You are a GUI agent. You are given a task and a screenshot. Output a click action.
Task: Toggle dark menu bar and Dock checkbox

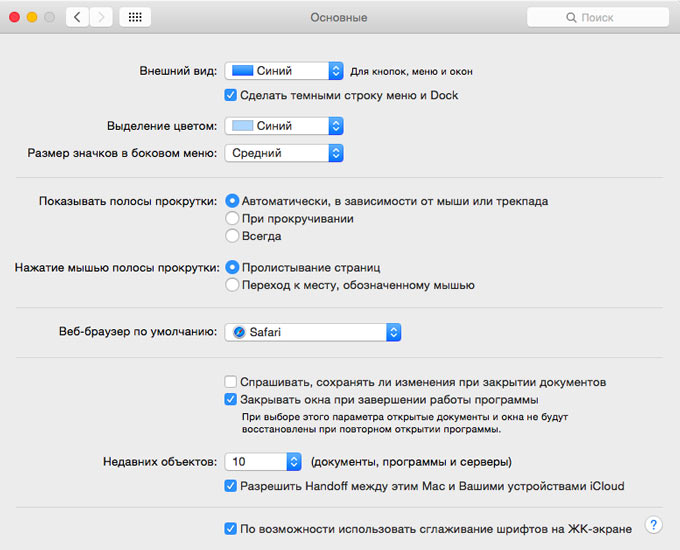coord(231,96)
